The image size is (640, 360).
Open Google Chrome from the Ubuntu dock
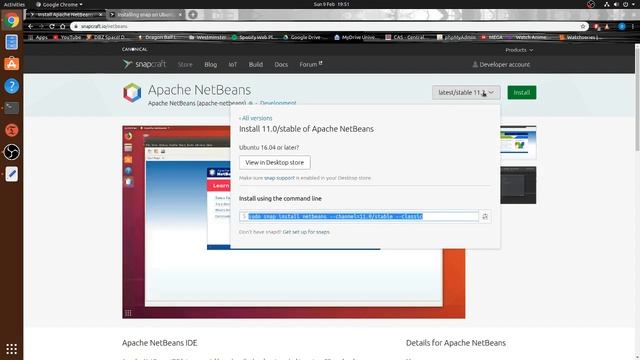click(x=11, y=20)
